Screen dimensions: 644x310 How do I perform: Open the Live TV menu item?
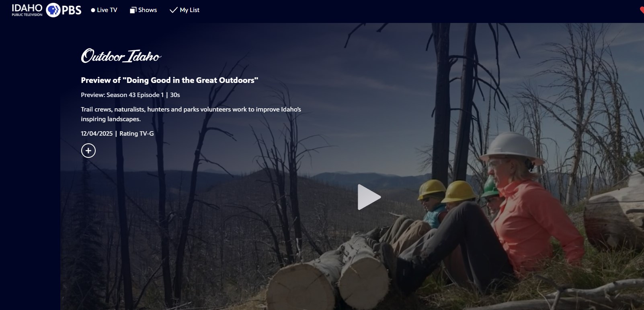[x=104, y=10]
